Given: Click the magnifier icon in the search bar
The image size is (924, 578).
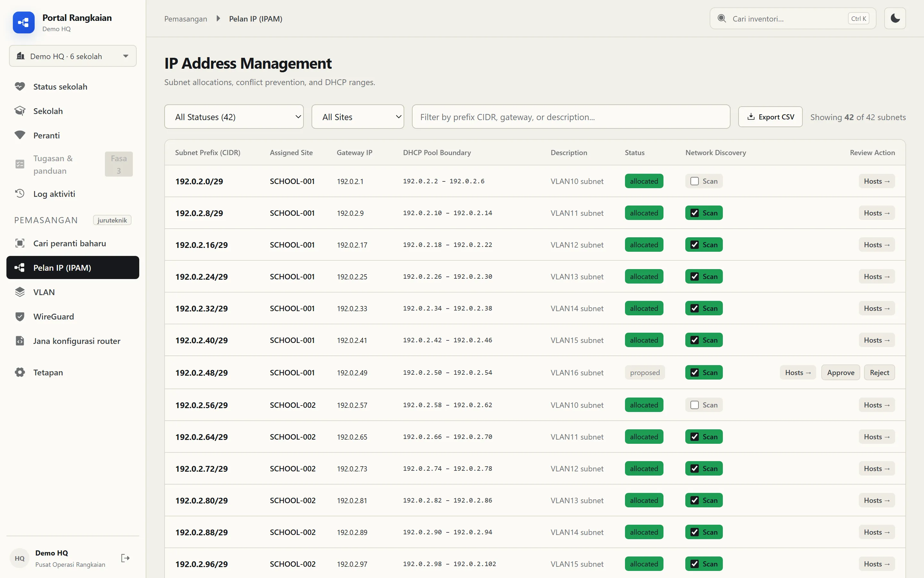Looking at the screenshot, I should pyautogui.click(x=722, y=18).
